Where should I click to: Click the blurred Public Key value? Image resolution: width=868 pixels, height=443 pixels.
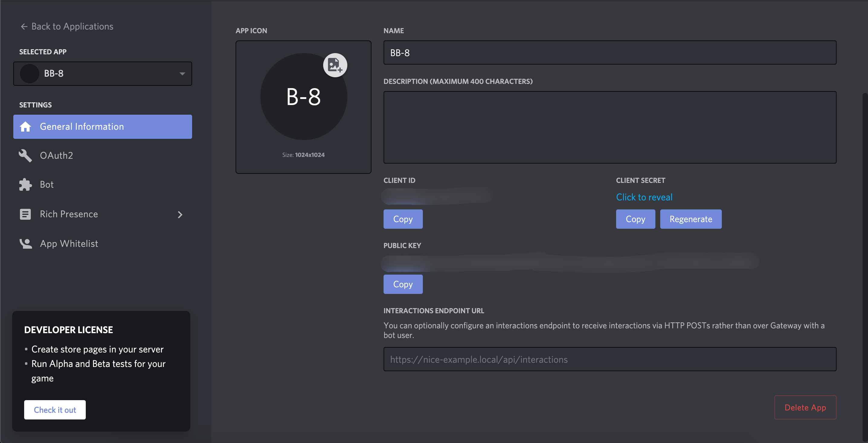click(x=570, y=262)
